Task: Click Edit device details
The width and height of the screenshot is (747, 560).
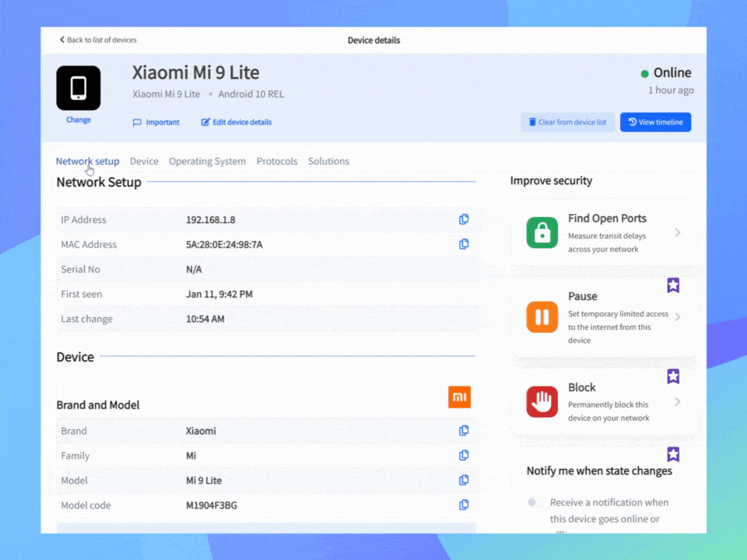Action: coord(237,122)
